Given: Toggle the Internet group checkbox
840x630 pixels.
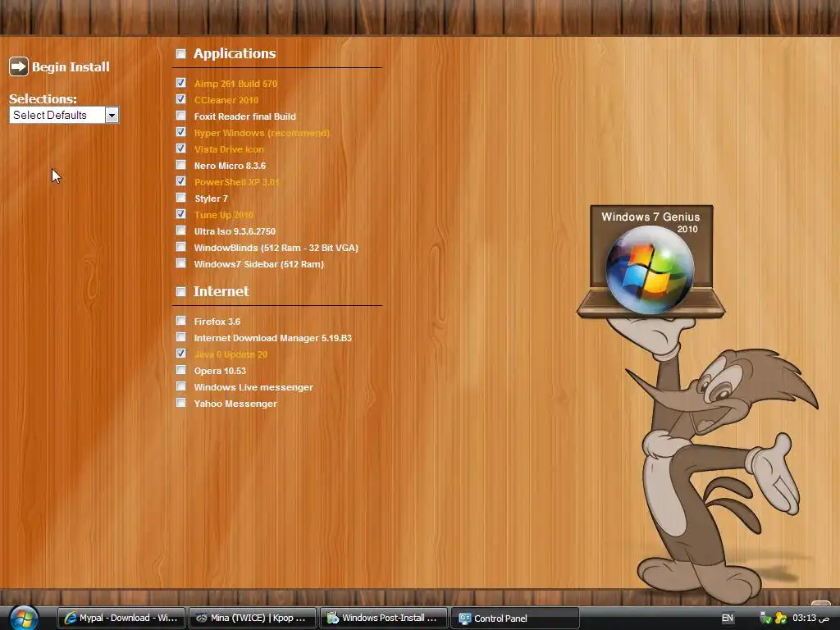Looking at the screenshot, I should click(x=181, y=291).
